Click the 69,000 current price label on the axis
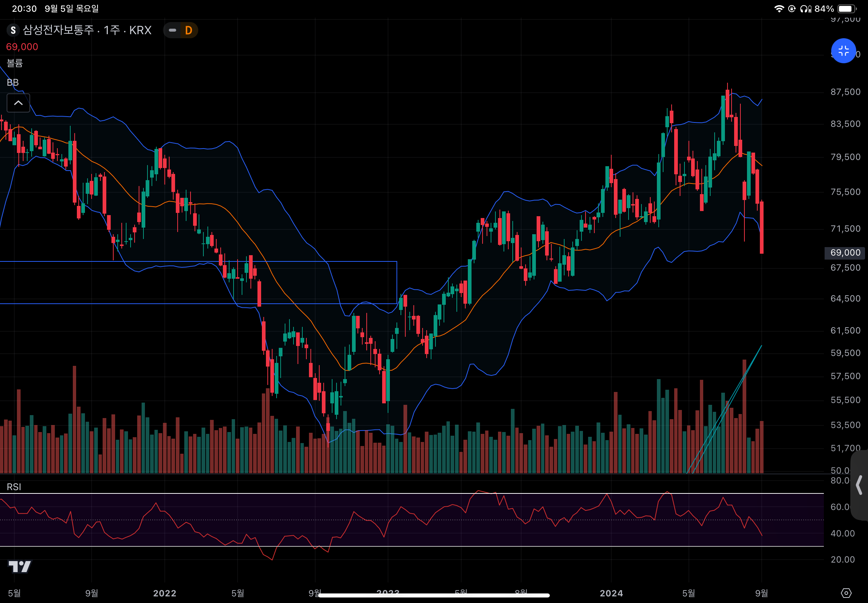Viewport: 868px width, 603px height. click(x=844, y=253)
